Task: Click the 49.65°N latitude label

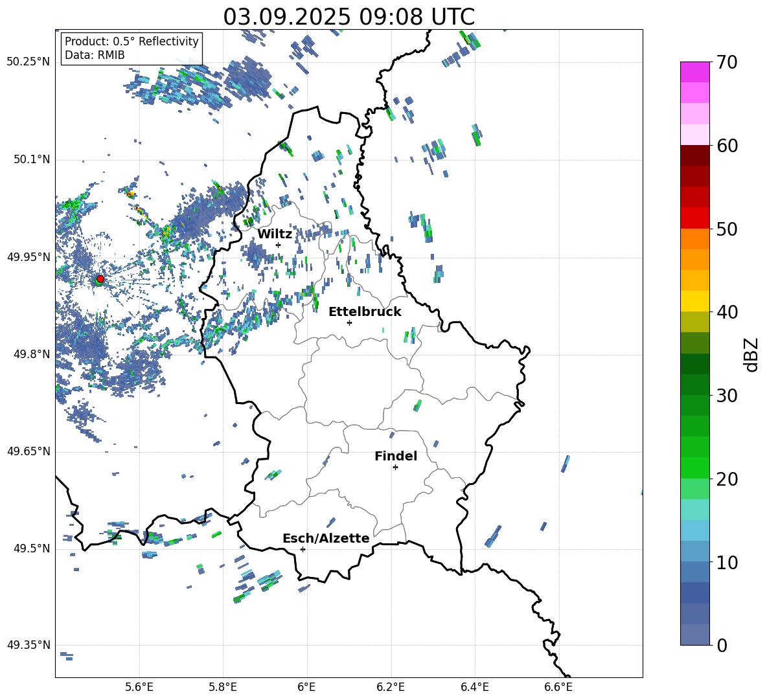Action: point(29,451)
